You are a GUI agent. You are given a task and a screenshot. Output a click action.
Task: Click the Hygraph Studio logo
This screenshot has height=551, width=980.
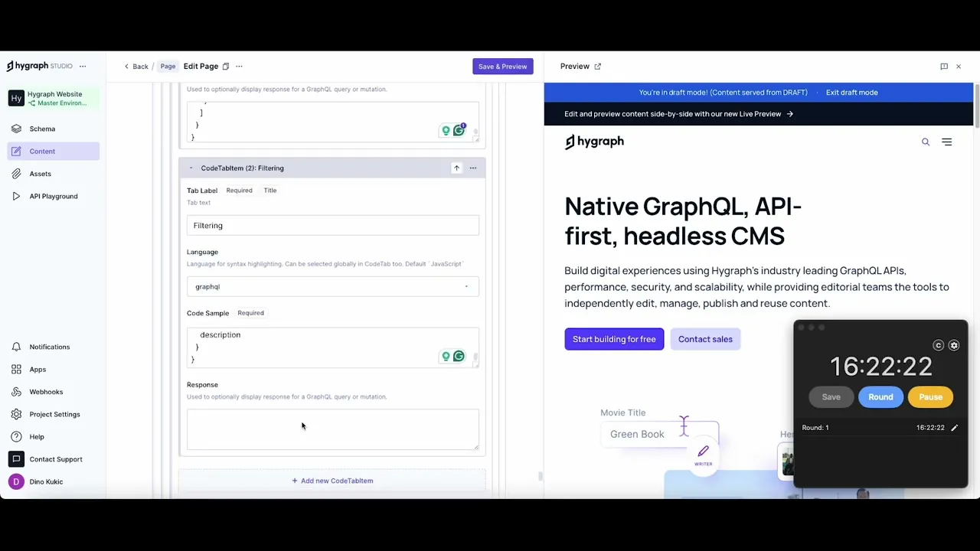point(39,66)
